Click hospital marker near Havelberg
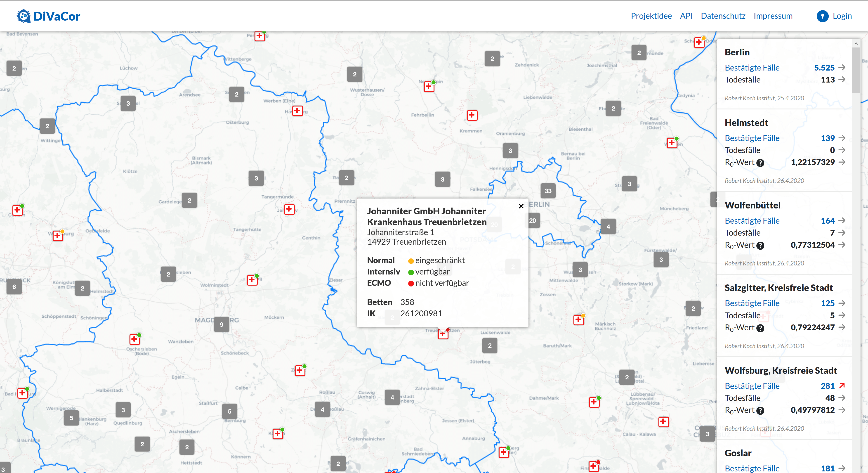The image size is (868, 473). [297, 111]
